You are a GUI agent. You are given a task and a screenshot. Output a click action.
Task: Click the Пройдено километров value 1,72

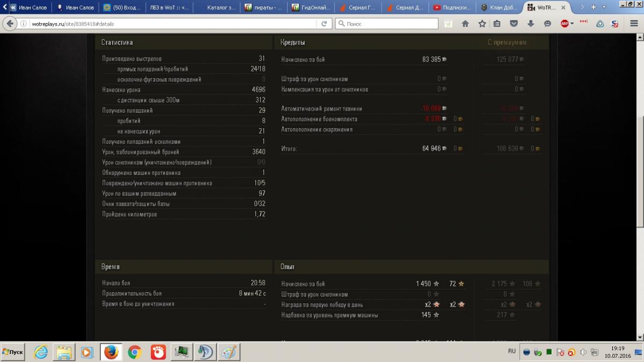click(260, 215)
